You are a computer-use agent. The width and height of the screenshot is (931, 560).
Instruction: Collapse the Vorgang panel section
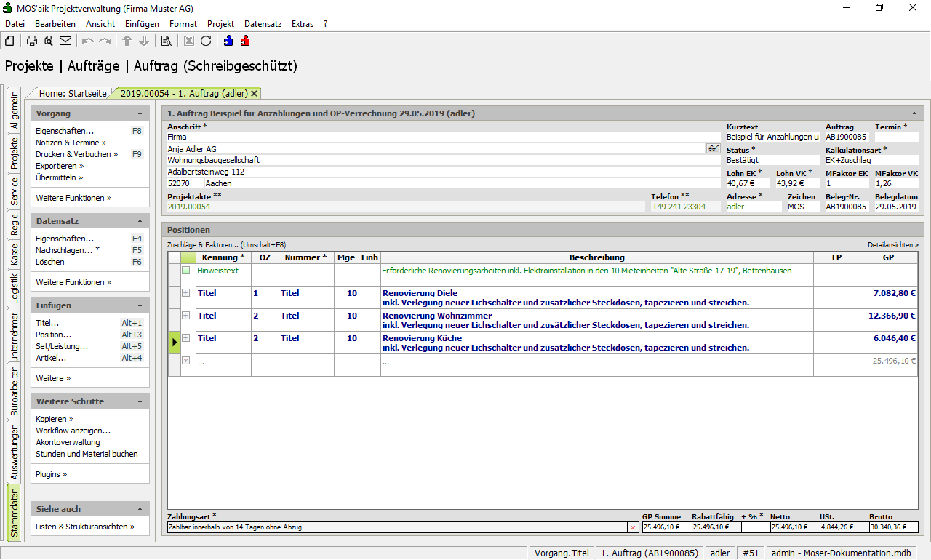click(x=140, y=114)
